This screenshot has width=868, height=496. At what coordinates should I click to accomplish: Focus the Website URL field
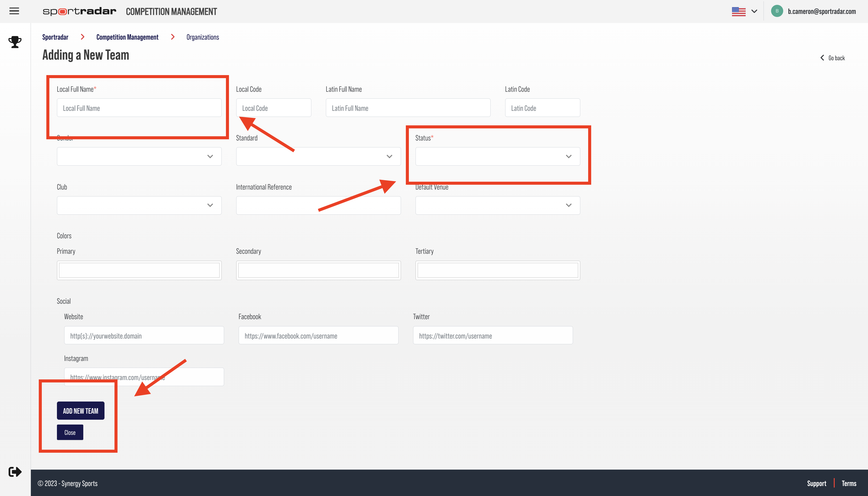point(144,335)
